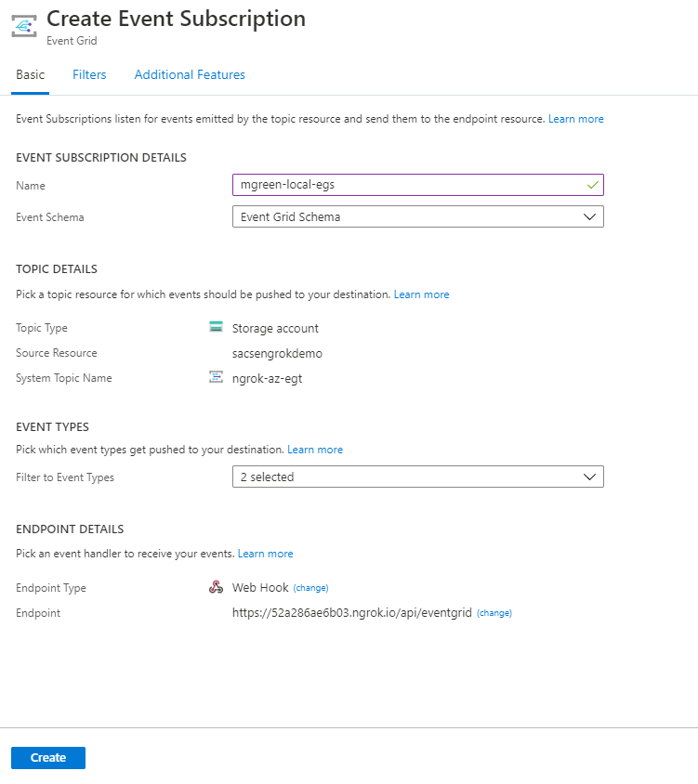Select the endpoint URL text

coord(351,612)
